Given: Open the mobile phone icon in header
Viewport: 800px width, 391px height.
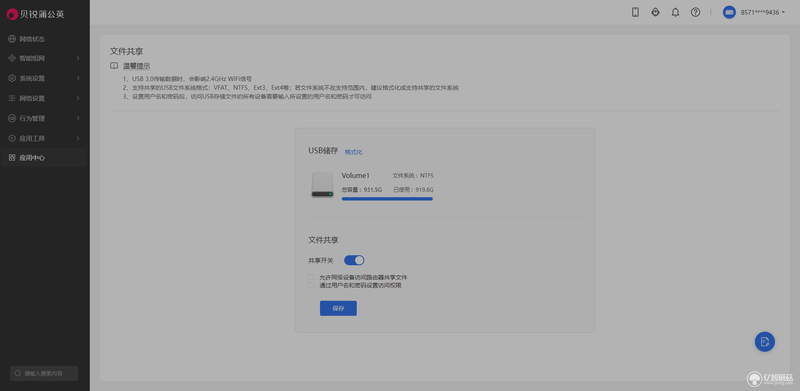Looking at the screenshot, I should [635, 12].
